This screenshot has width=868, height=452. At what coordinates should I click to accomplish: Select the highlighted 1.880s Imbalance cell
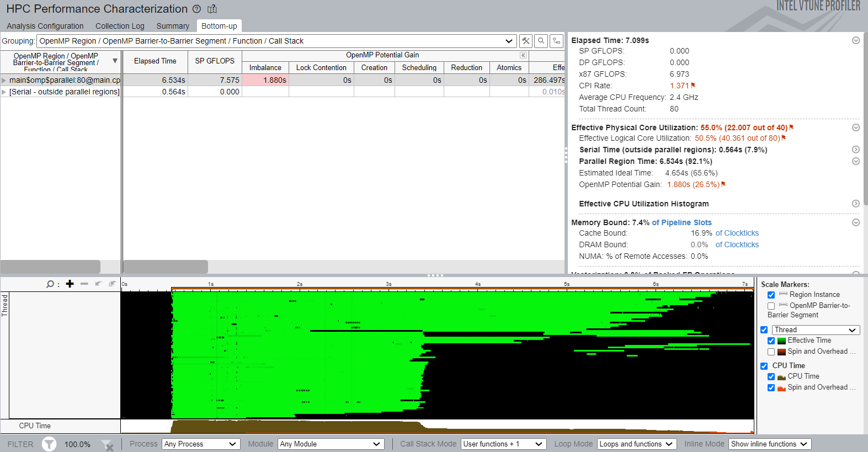pyautogui.click(x=265, y=80)
